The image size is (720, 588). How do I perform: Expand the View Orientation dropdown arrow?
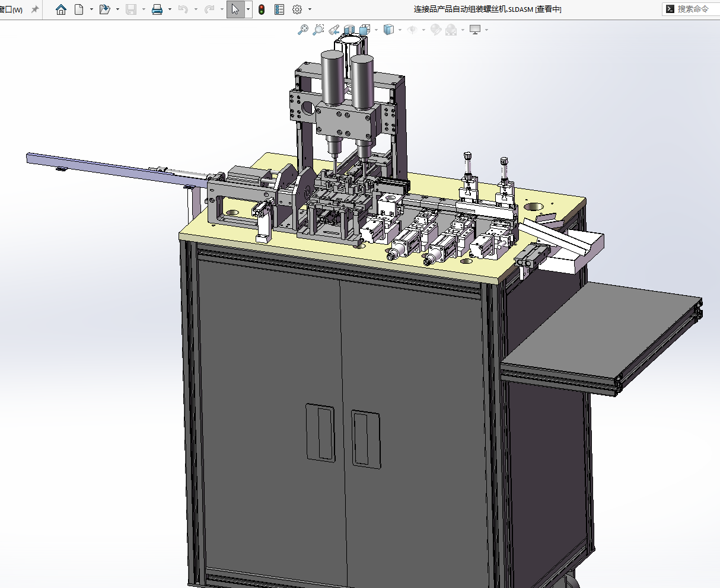[x=376, y=30]
